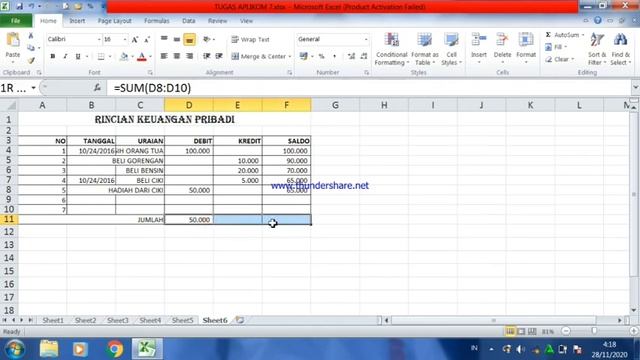Image resolution: width=640 pixels, height=360 pixels.
Task: Open Conditional Formatting menu
Action: pos(391,49)
